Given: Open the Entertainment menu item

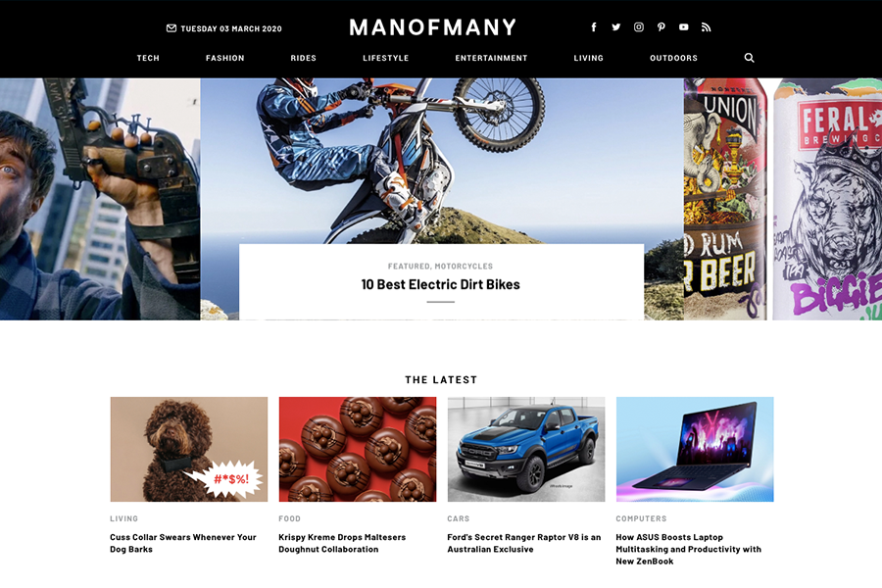Looking at the screenshot, I should tap(491, 58).
